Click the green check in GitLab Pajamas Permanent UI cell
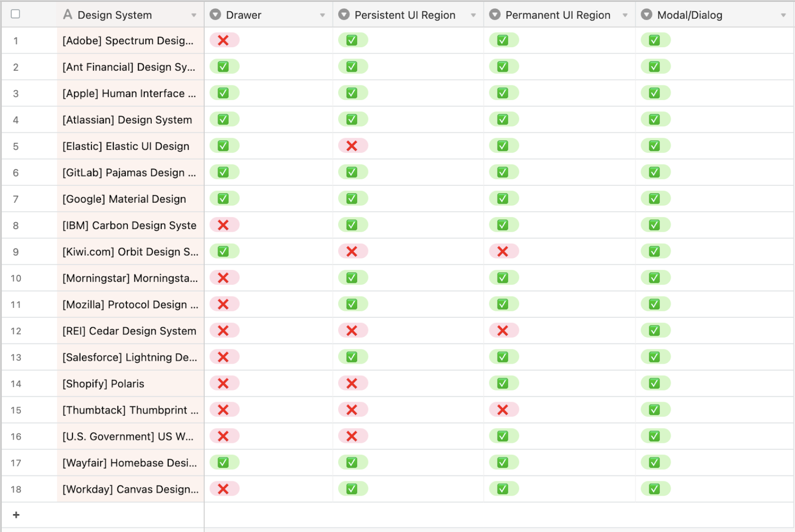 503,172
